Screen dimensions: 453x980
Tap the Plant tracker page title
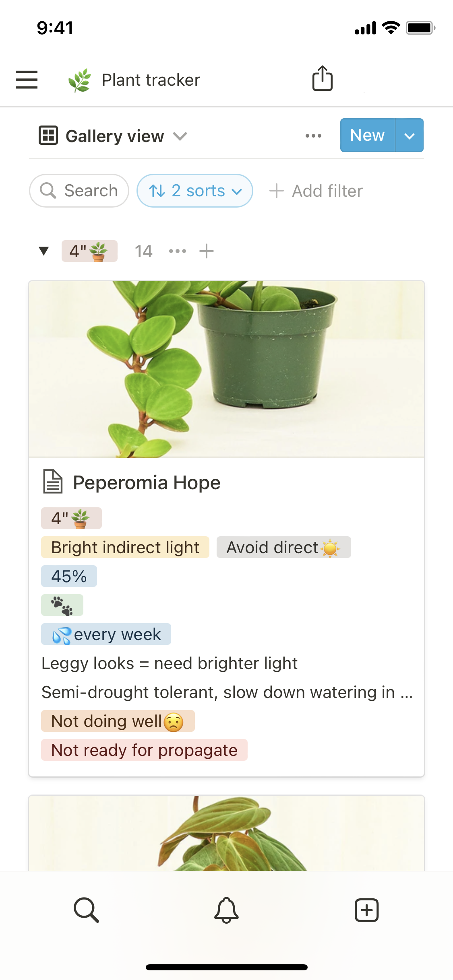(151, 80)
